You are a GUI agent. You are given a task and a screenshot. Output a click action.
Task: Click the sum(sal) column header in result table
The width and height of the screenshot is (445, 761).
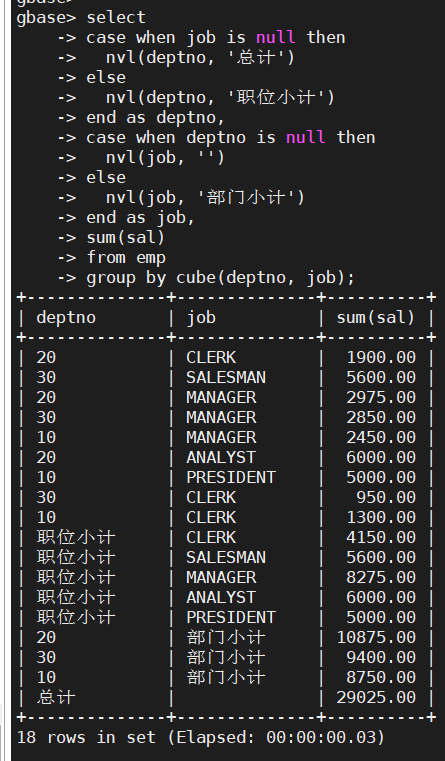click(x=376, y=317)
